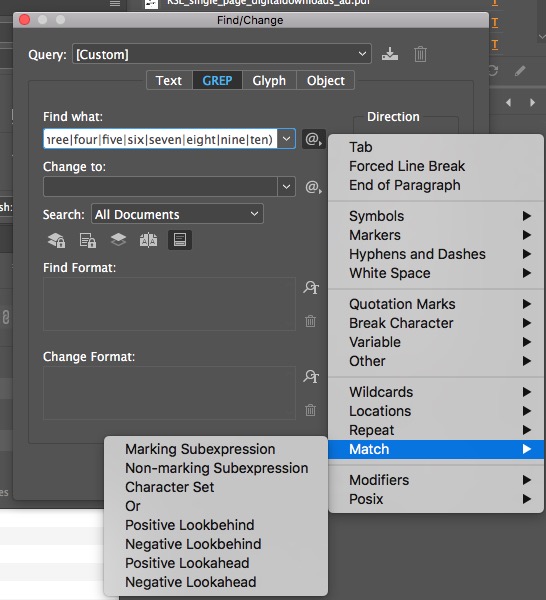Click Specify attributes to change icon
Viewport: 546px width, 600px height.
311,377
